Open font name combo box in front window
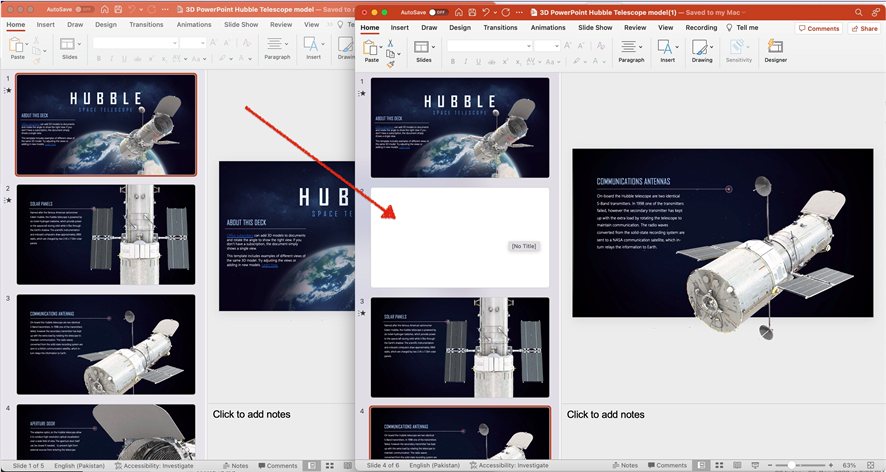The width and height of the screenshot is (886, 472). pyautogui.click(x=489, y=46)
